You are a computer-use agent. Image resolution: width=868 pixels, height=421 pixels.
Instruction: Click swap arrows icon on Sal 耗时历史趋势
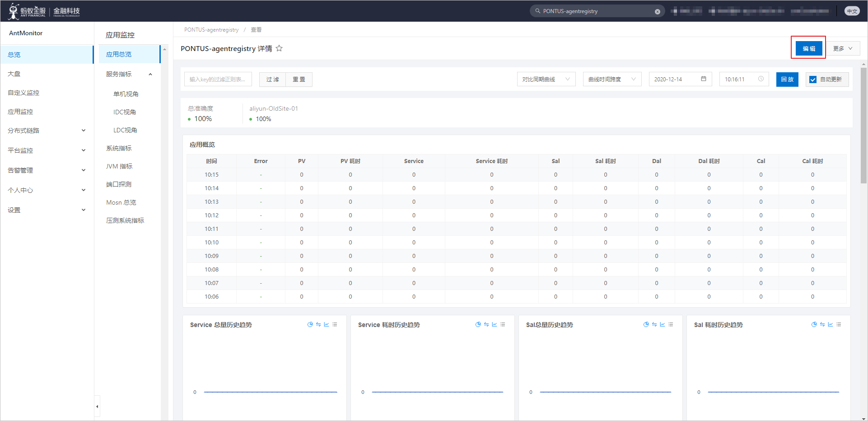(822, 324)
